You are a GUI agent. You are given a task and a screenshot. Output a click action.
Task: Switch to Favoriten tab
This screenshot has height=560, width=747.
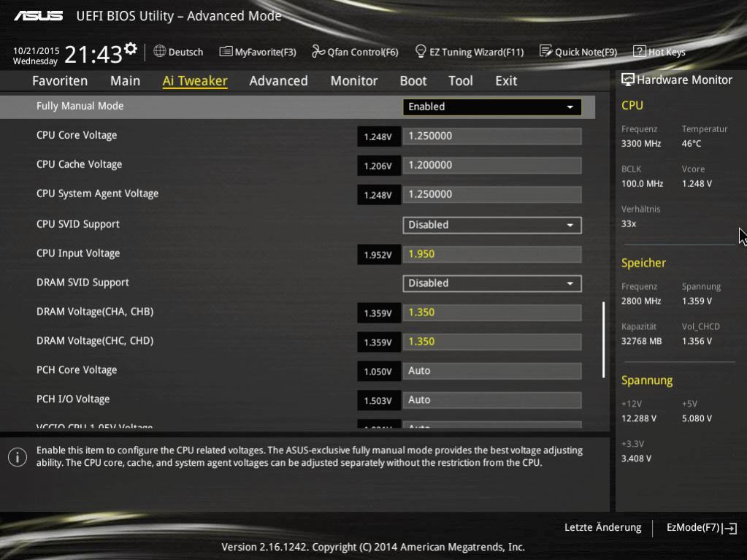[60, 81]
